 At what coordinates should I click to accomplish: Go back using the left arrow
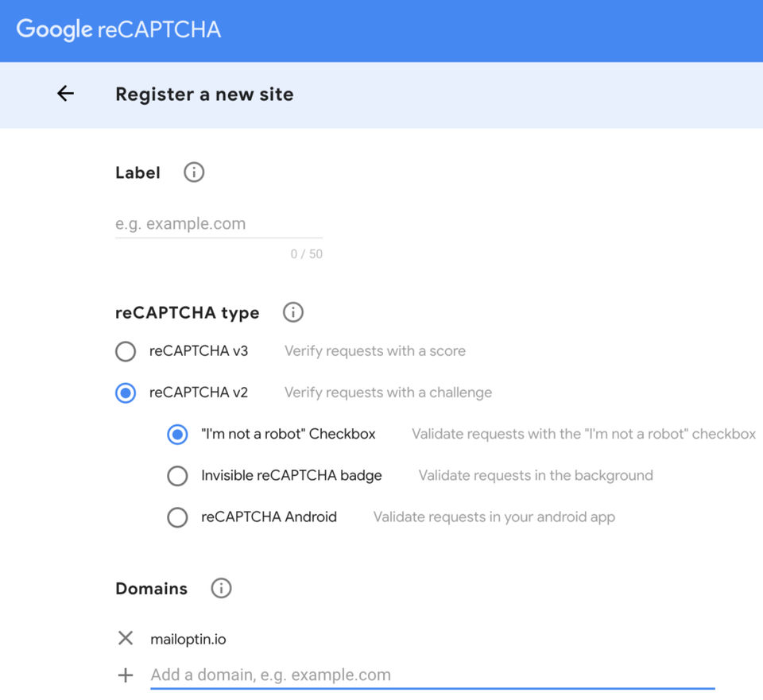coord(65,94)
